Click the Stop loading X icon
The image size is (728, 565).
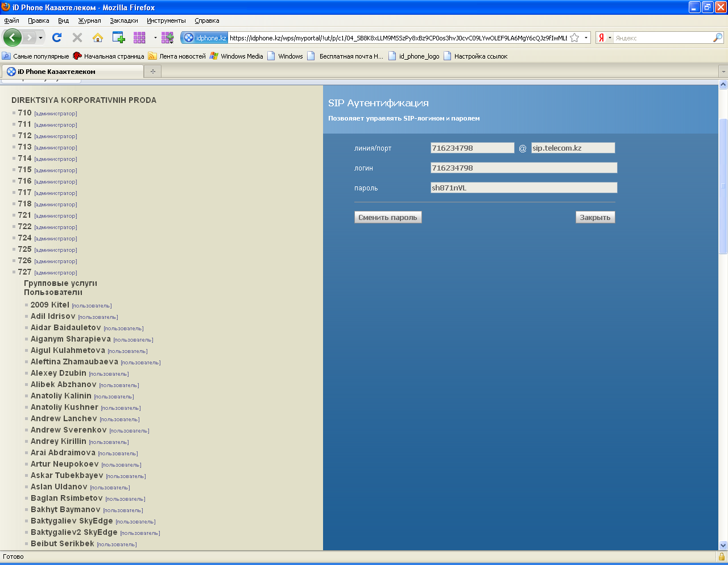coord(77,38)
